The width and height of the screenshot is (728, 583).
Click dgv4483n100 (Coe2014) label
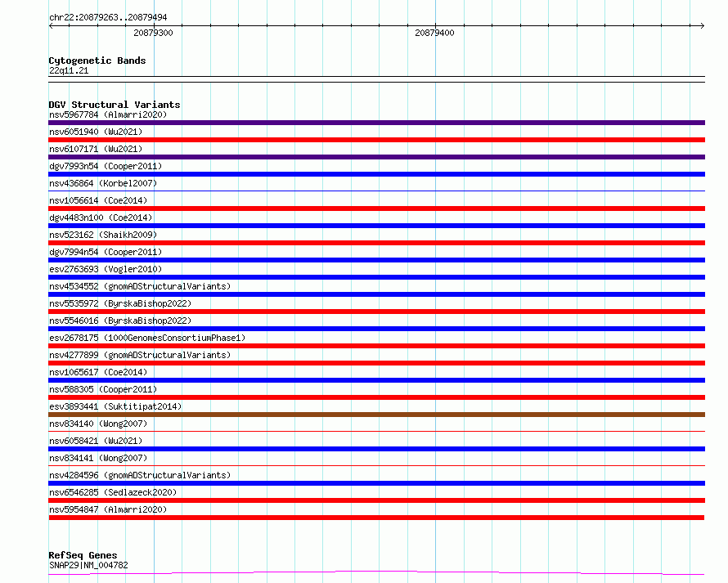click(101, 218)
